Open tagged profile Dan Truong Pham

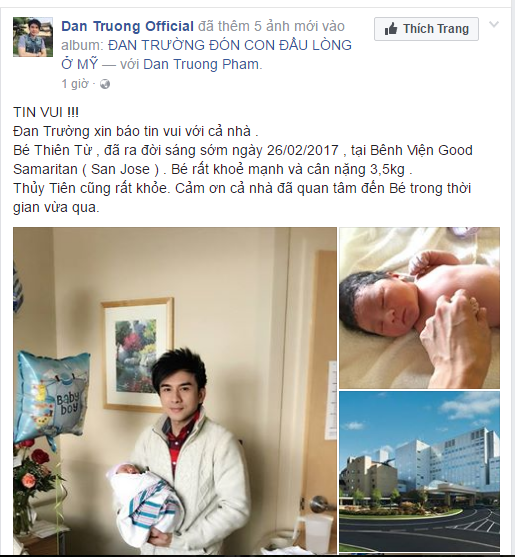(201, 64)
